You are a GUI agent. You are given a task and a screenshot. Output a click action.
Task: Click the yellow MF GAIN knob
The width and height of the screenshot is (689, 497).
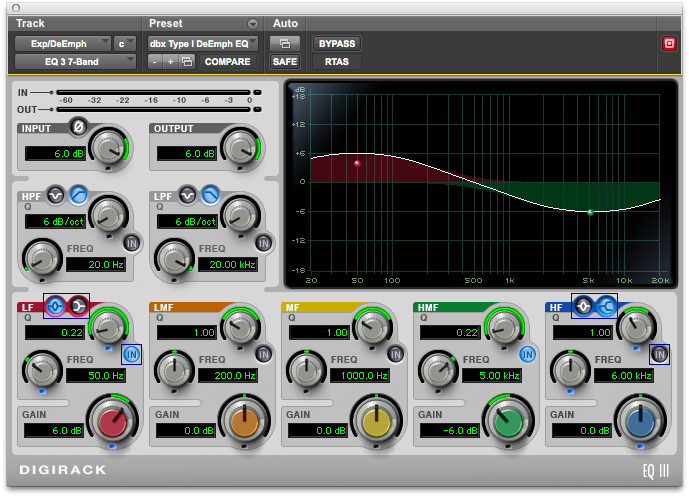click(376, 421)
